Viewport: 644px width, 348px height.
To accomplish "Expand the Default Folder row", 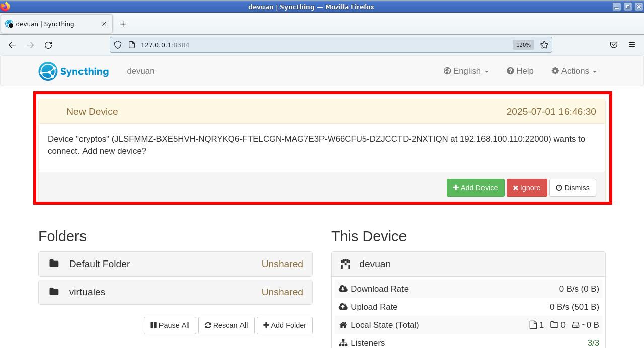I will [175, 264].
